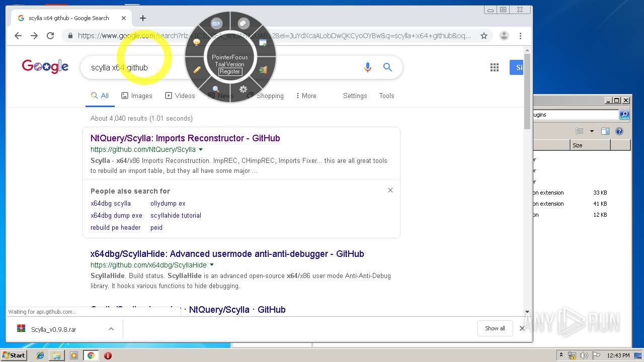Open Windows Explorer from taskbar
This screenshot has width=644, height=362.
pos(57,355)
